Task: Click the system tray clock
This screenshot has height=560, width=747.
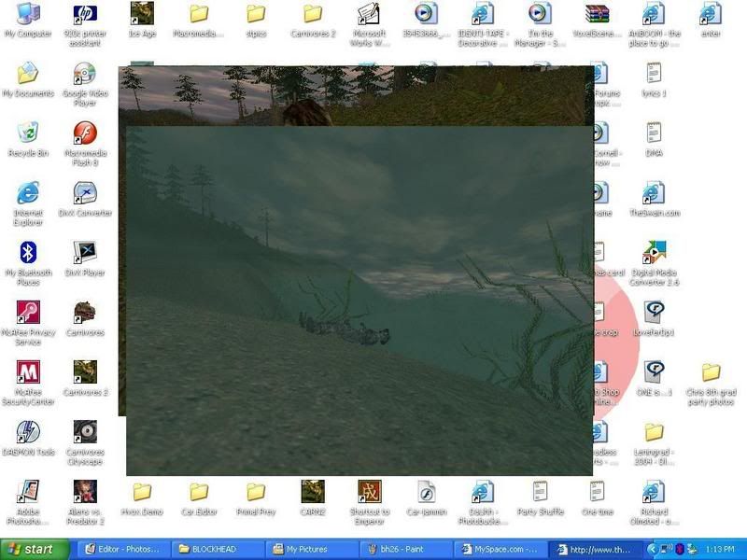Action: [722, 549]
